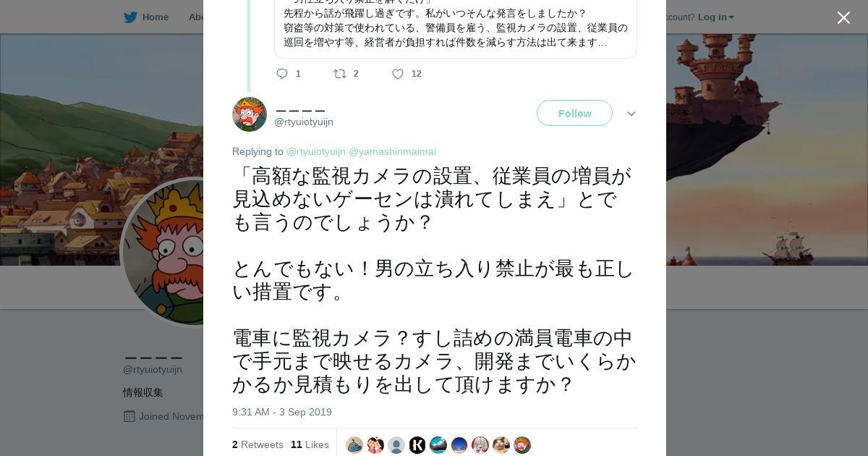Screen dimensions: 868x456
Task: Expand the tweet options chevron menu
Action: 631,114
